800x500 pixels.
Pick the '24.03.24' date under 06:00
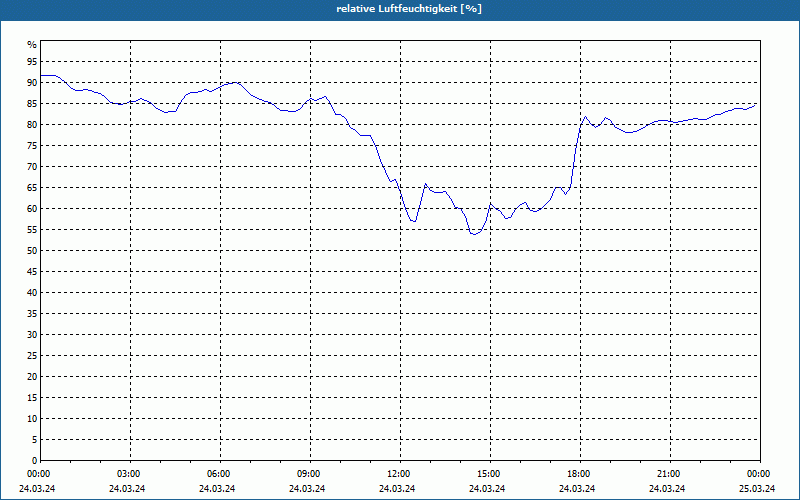pos(217,489)
